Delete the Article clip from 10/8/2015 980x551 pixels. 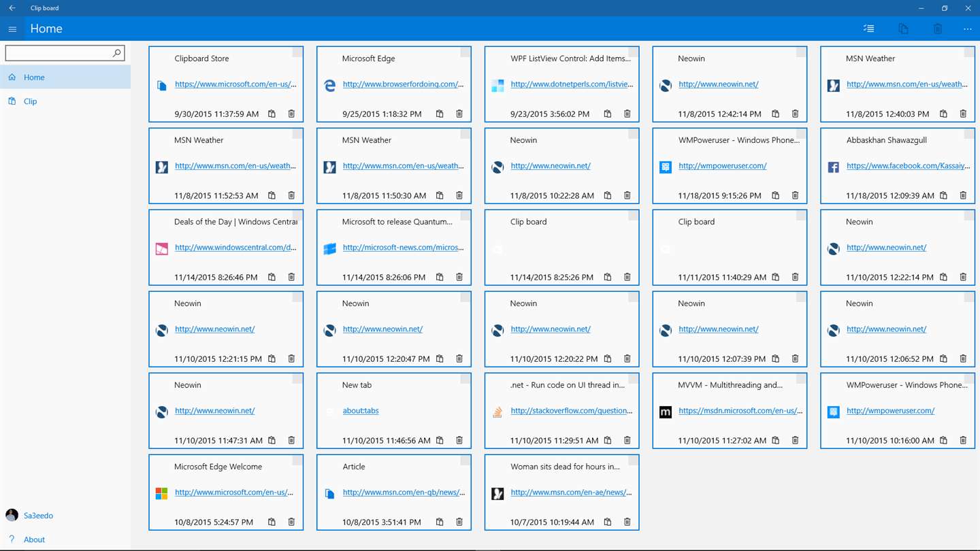[459, 522]
